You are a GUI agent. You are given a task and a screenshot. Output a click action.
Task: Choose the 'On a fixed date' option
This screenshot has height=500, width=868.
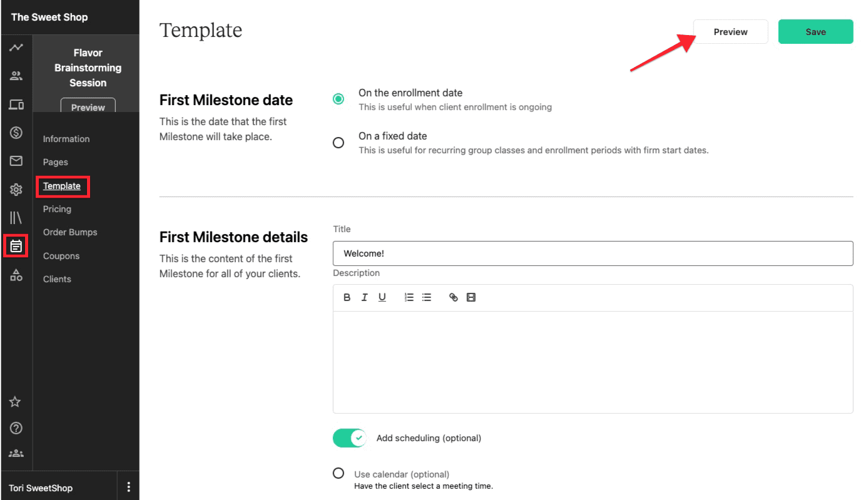tap(339, 143)
